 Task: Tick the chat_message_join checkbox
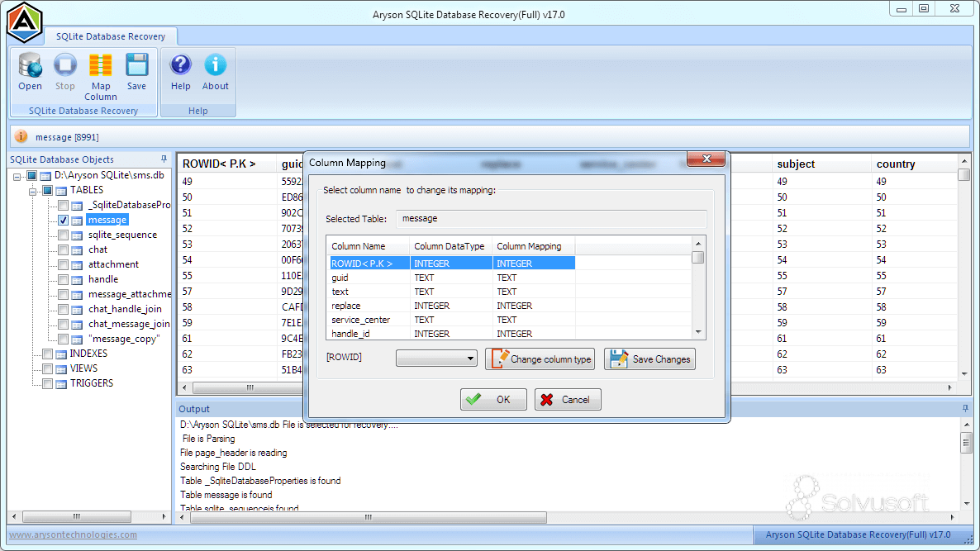63,324
